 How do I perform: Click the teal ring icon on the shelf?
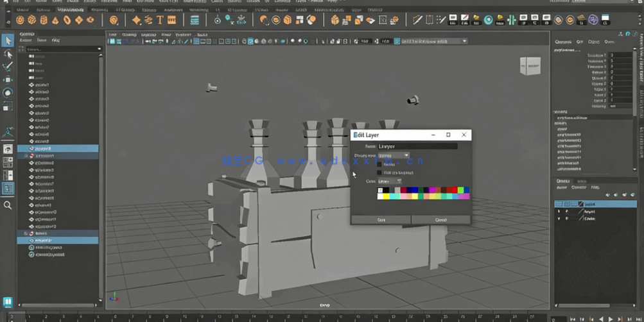(489, 21)
